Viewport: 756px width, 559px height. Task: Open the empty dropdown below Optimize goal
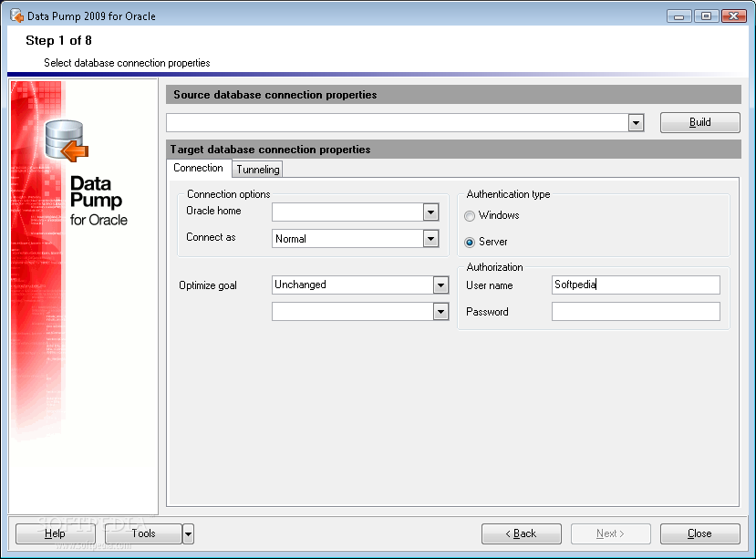[440, 312]
